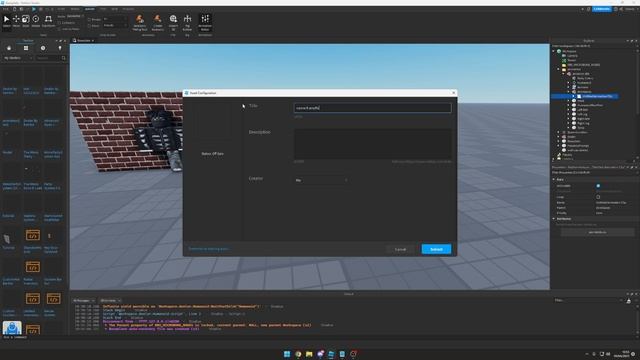Switch to the Model ribbon tab
640x360 pixels.
click(75, 9)
